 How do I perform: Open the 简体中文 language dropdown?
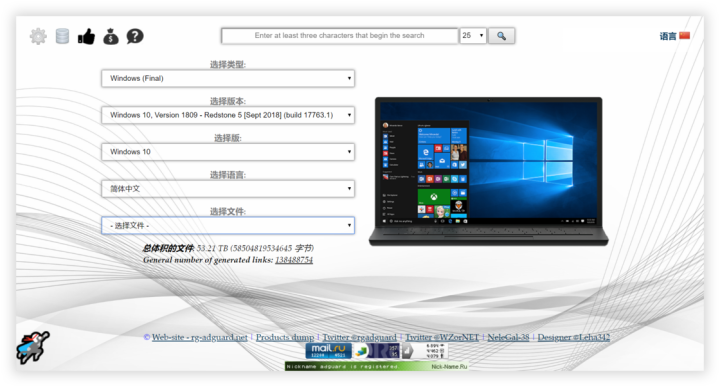pos(228,189)
